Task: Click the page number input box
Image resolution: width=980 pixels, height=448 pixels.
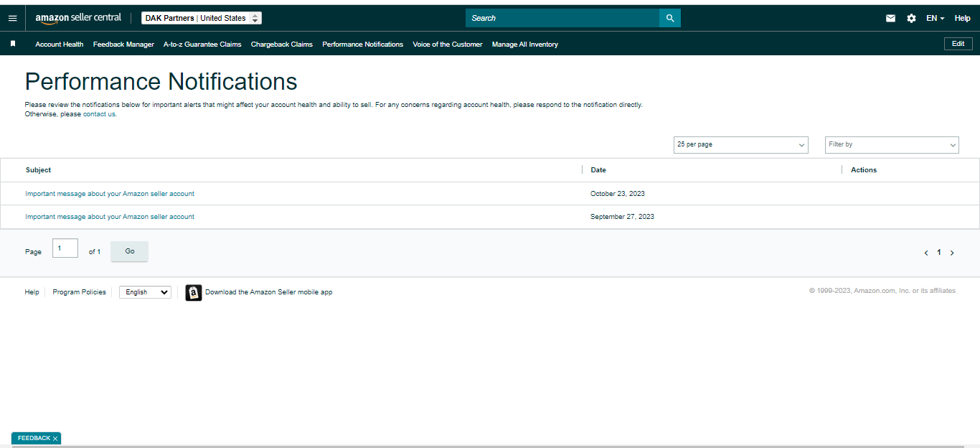Action: pos(65,248)
